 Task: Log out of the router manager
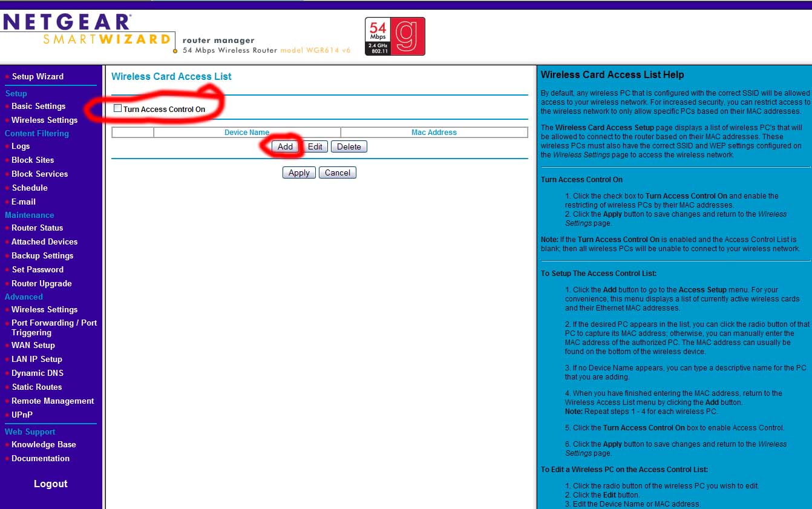[51, 484]
